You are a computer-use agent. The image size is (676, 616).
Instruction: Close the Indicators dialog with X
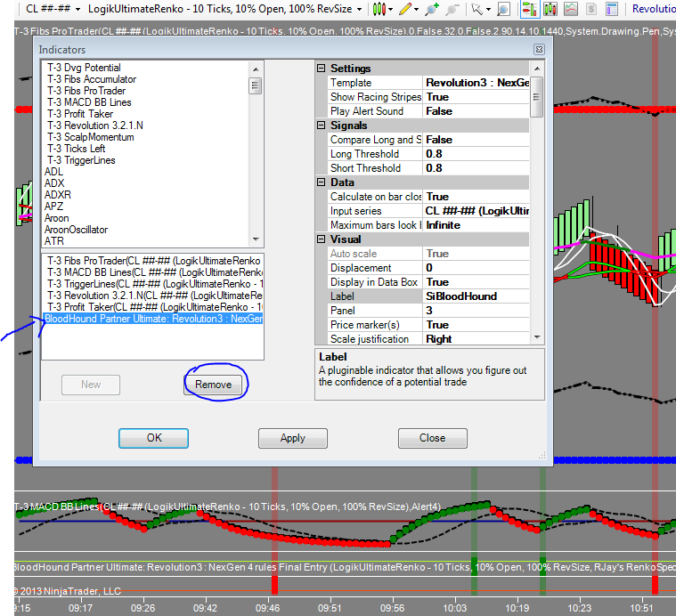(x=539, y=50)
